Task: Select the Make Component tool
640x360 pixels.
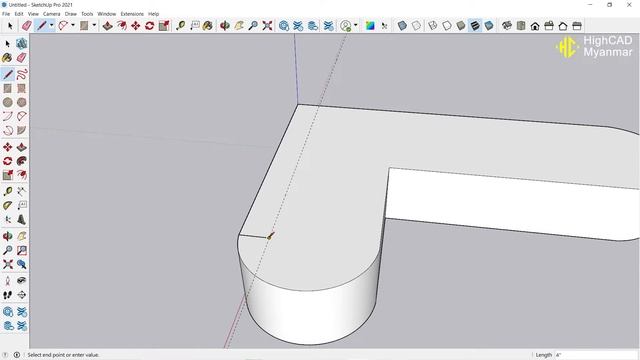Action: 22,44
